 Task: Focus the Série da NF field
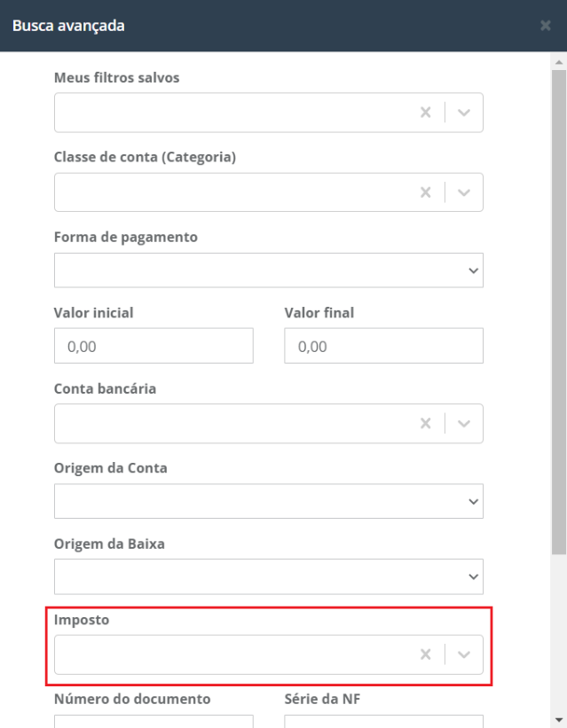coord(383,720)
